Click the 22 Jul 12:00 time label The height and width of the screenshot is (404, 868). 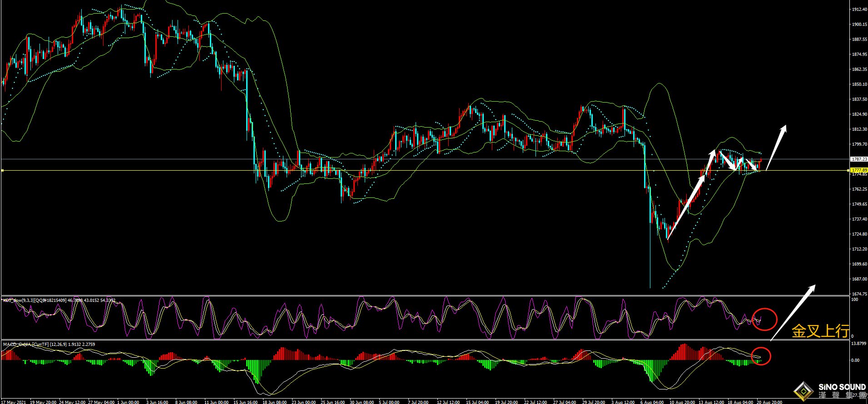click(536, 402)
